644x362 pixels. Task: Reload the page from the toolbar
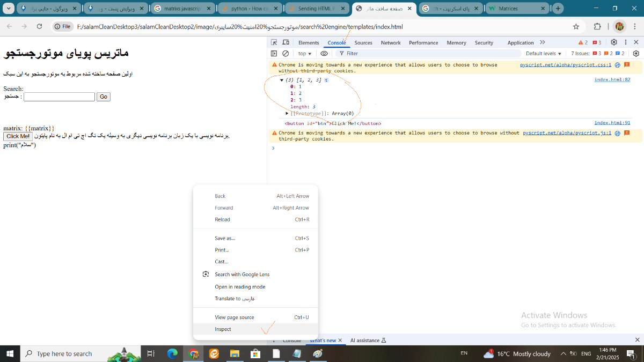(x=39, y=27)
